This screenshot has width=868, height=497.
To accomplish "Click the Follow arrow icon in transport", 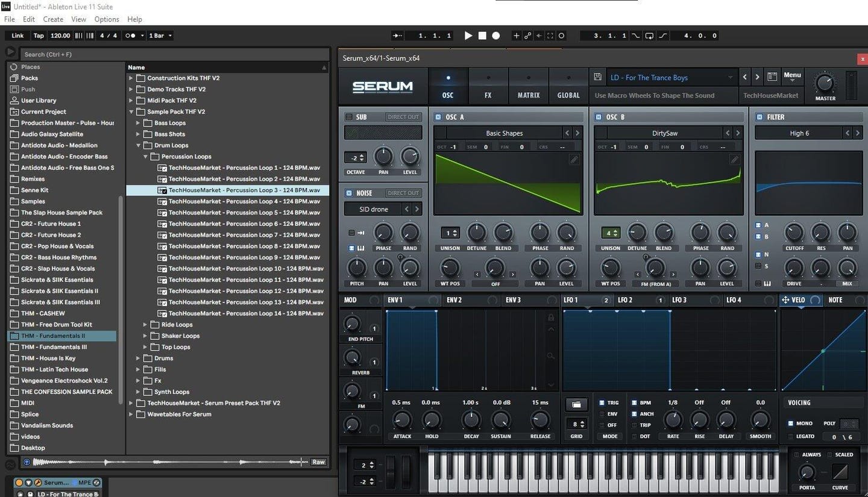I will click(397, 36).
